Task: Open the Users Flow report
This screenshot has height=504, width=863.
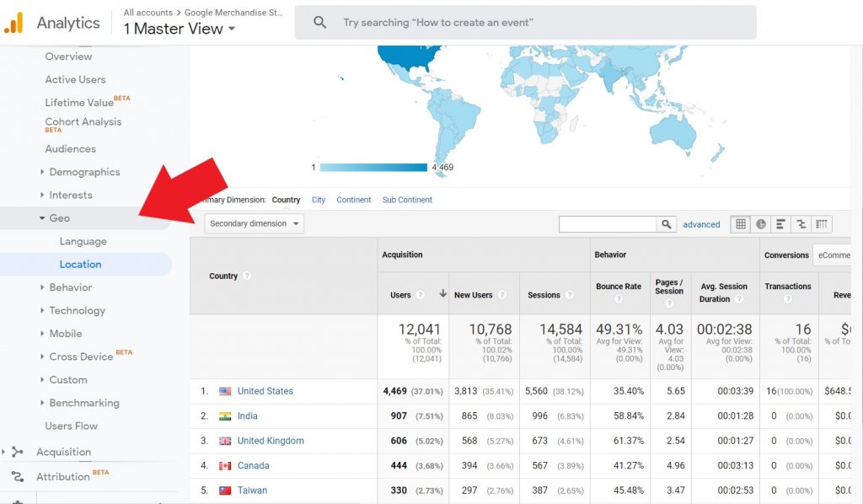Action: (x=71, y=426)
